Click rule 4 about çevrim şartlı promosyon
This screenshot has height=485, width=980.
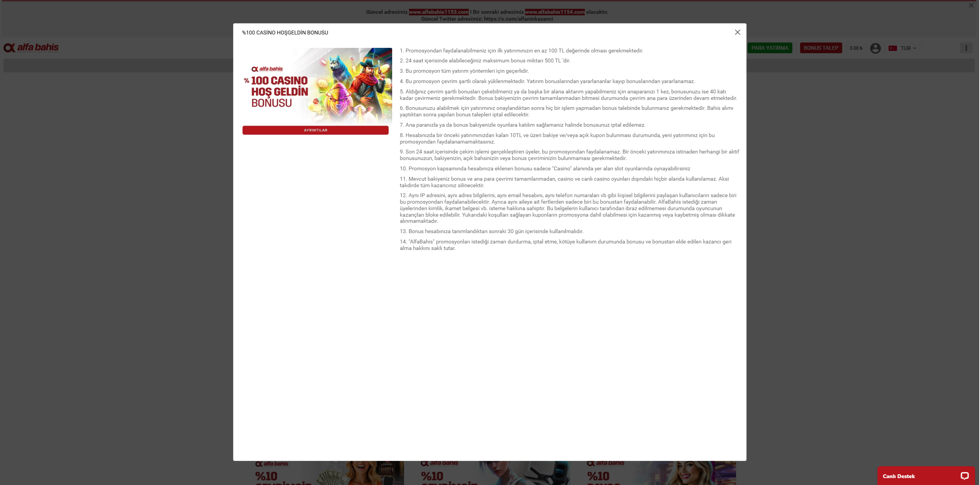pyautogui.click(x=547, y=81)
